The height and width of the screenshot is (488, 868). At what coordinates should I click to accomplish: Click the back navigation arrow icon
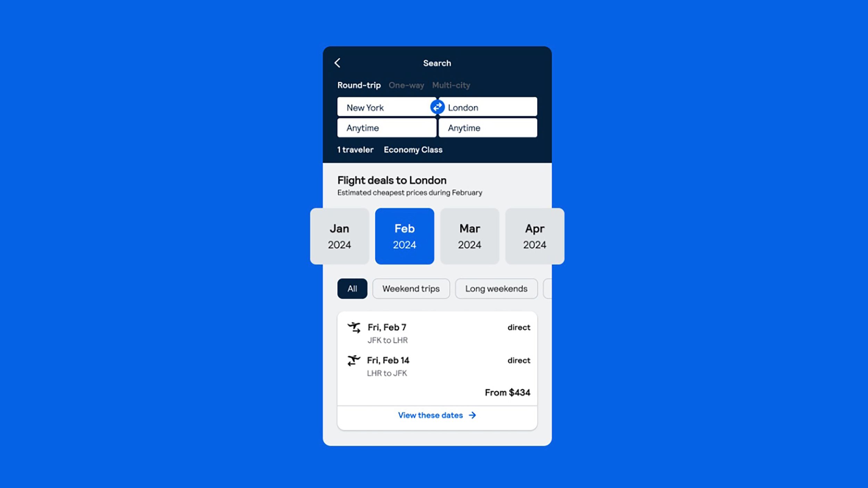pos(337,62)
